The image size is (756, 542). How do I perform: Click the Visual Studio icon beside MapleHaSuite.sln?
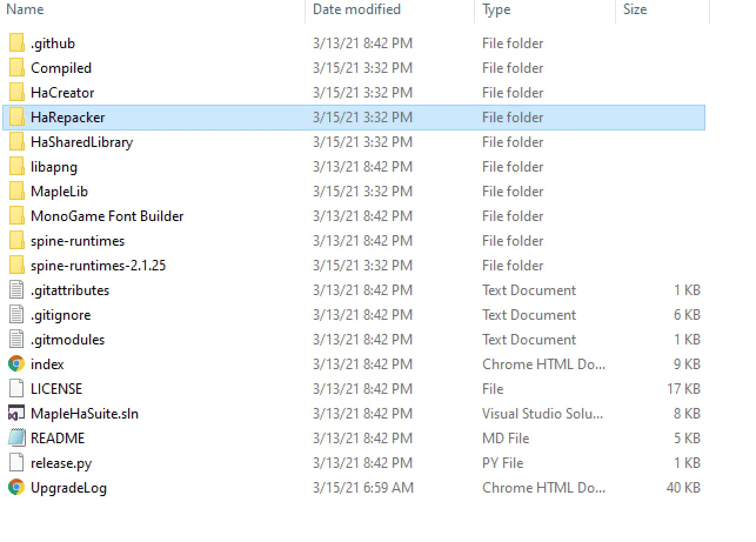16,414
